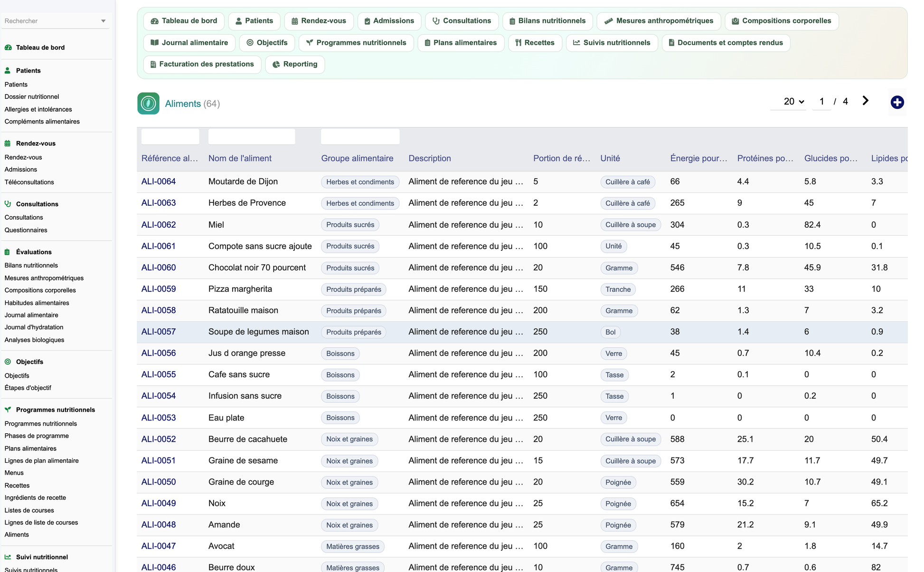Open record ALI-0064
924x572 pixels.
(159, 181)
